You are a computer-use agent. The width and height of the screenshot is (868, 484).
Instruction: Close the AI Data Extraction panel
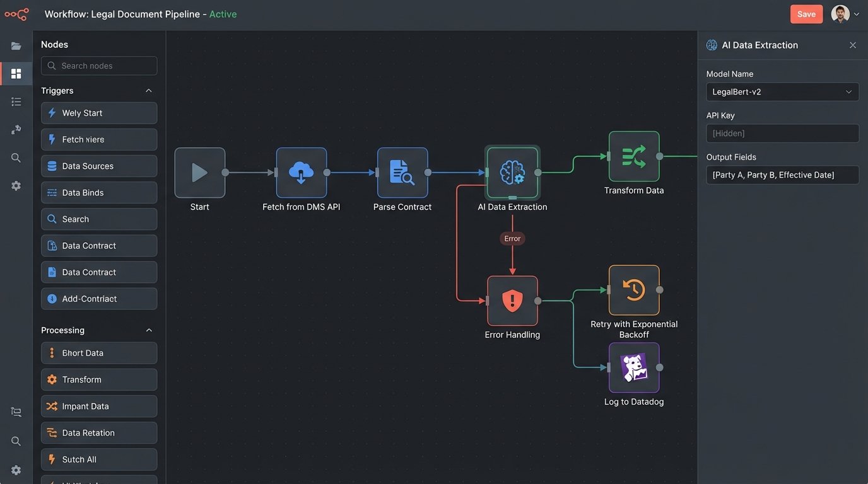coord(853,45)
